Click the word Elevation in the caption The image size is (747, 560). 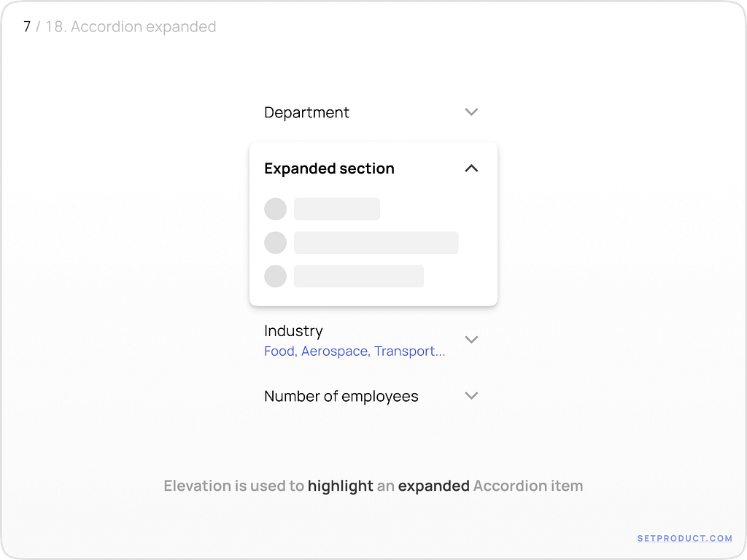[195, 486]
